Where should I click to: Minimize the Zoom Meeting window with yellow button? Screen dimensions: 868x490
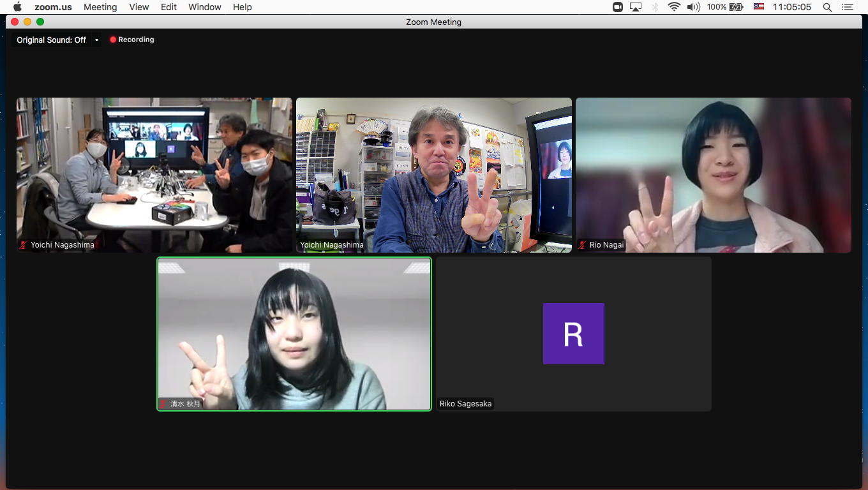click(x=27, y=22)
